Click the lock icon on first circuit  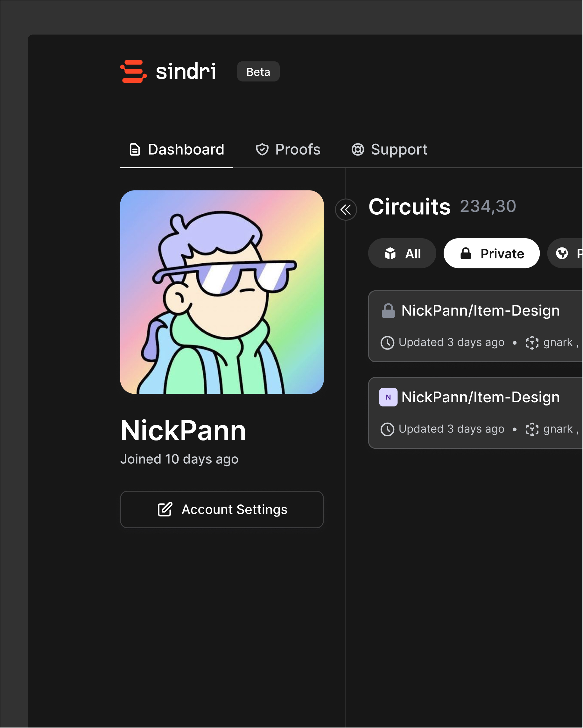point(388,311)
